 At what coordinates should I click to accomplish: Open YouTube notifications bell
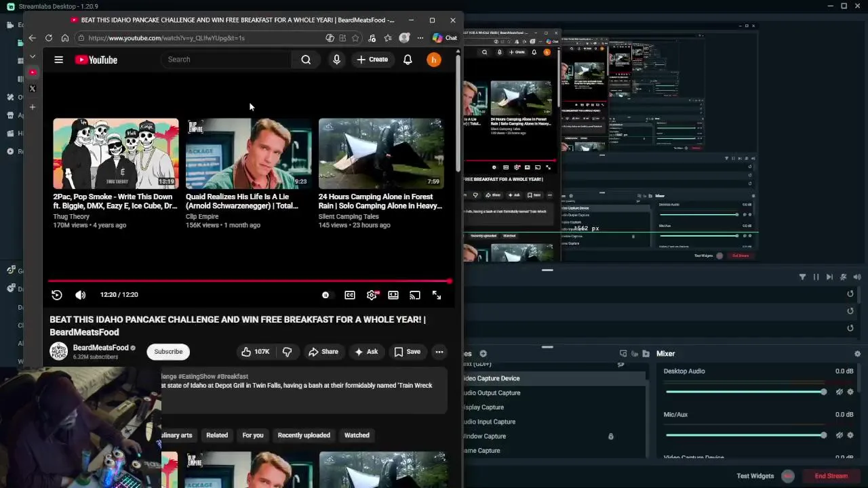(x=408, y=60)
